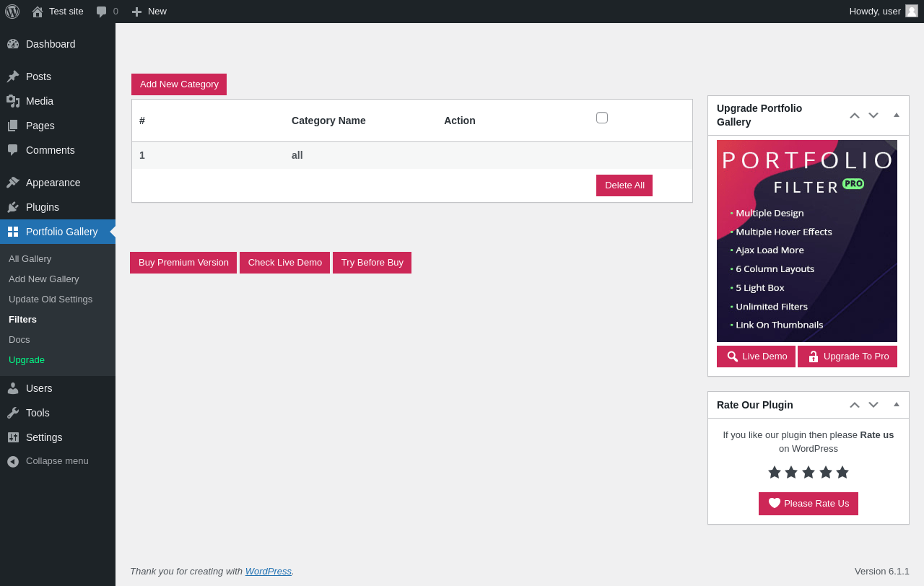Click the first rating star

[x=775, y=472]
